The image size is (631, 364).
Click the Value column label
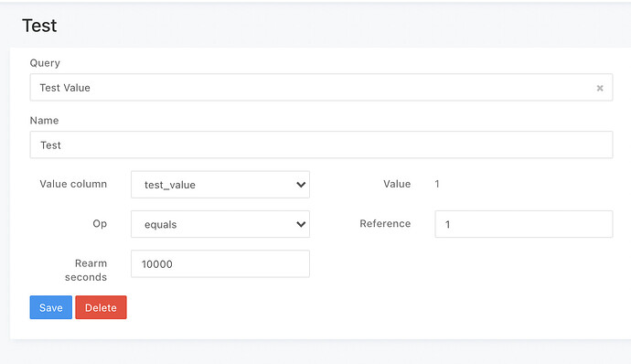pos(73,184)
